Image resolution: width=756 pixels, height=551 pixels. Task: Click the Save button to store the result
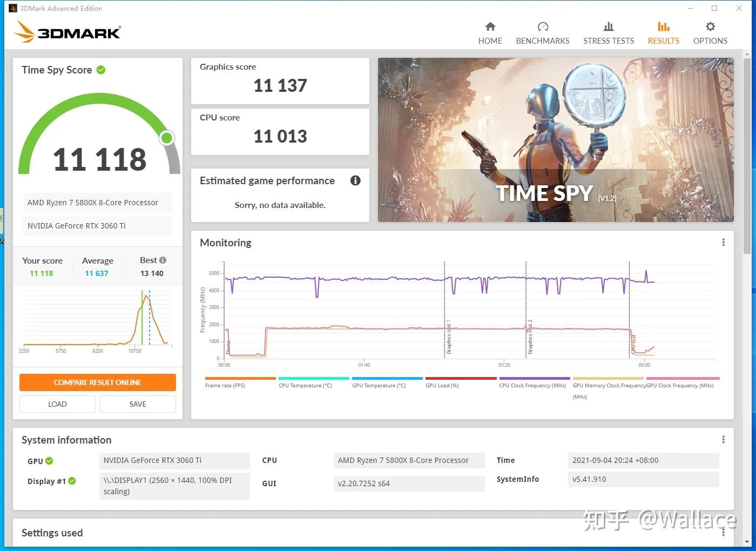(x=138, y=404)
